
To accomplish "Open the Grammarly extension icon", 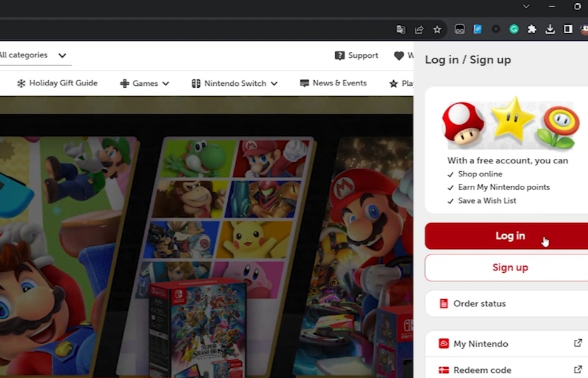I will pos(514,29).
